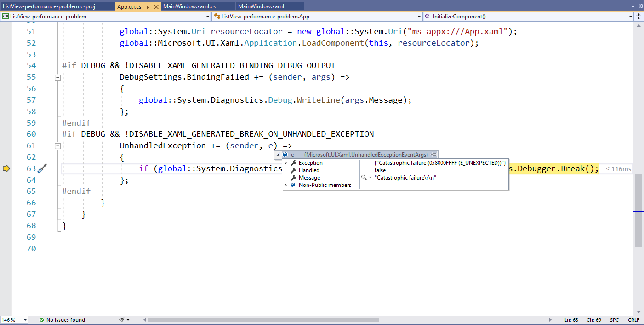Open the visualizer dropdown arrow for Message
644x325 pixels.
point(370,178)
